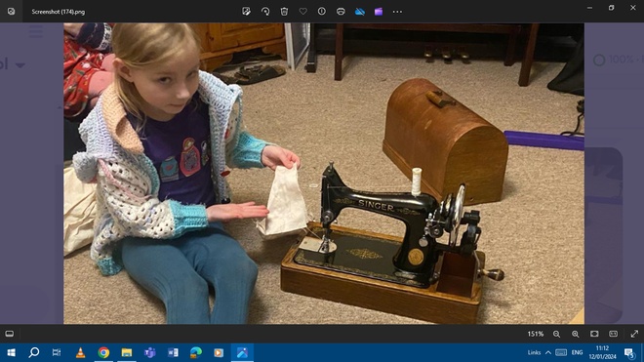The width and height of the screenshot is (644, 362).
Task: Expand the See more three-dots menu
Action: coord(397,12)
